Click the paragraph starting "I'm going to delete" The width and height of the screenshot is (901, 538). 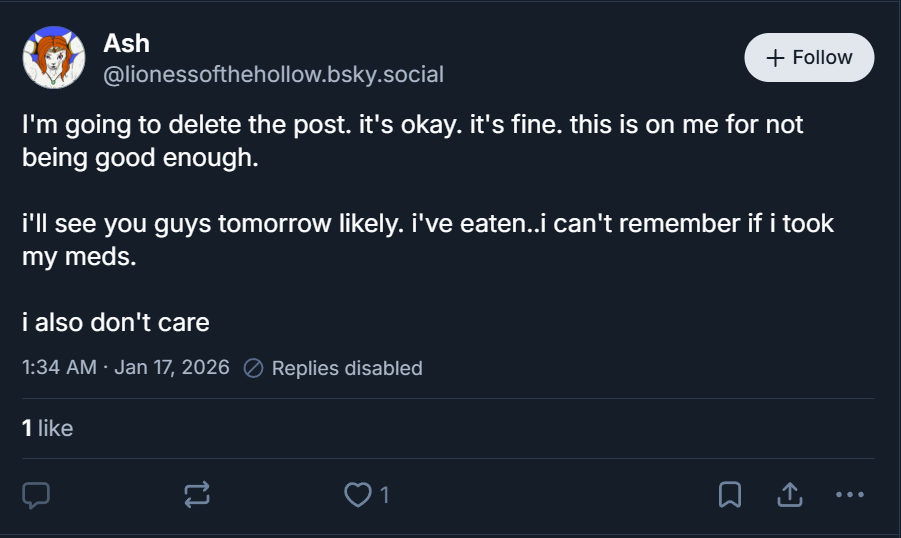pos(413,141)
